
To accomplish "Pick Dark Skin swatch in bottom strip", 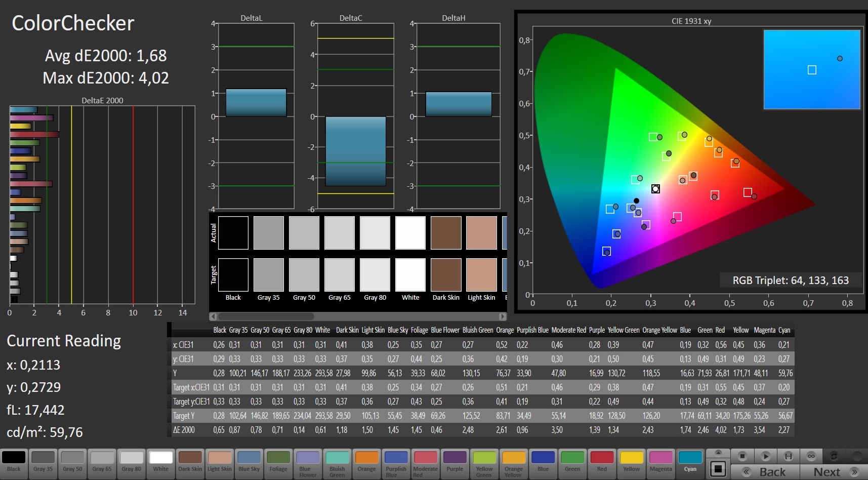I will coord(190,463).
